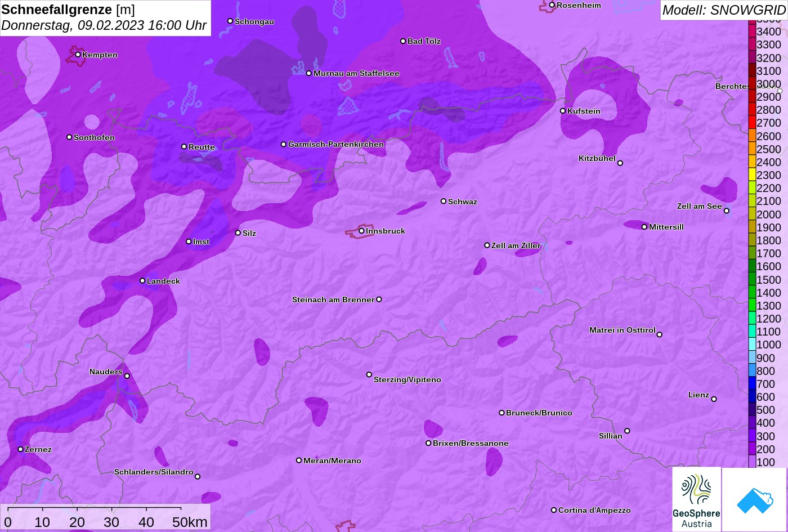The width and height of the screenshot is (788, 532).
Task: Select the green 1500 legend color swatch
Action: (752, 280)
